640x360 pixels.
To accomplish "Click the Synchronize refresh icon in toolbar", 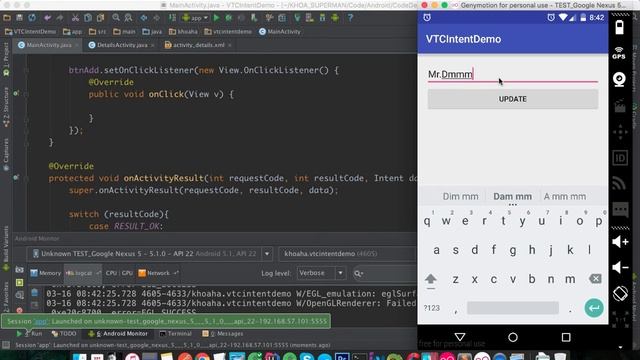I will (32, 18).
